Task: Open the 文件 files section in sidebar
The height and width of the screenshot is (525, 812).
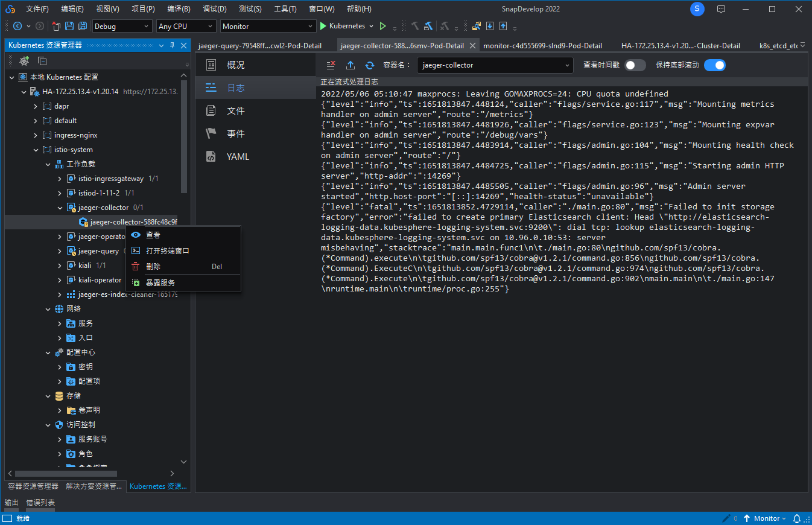Action: click(256, 111)
